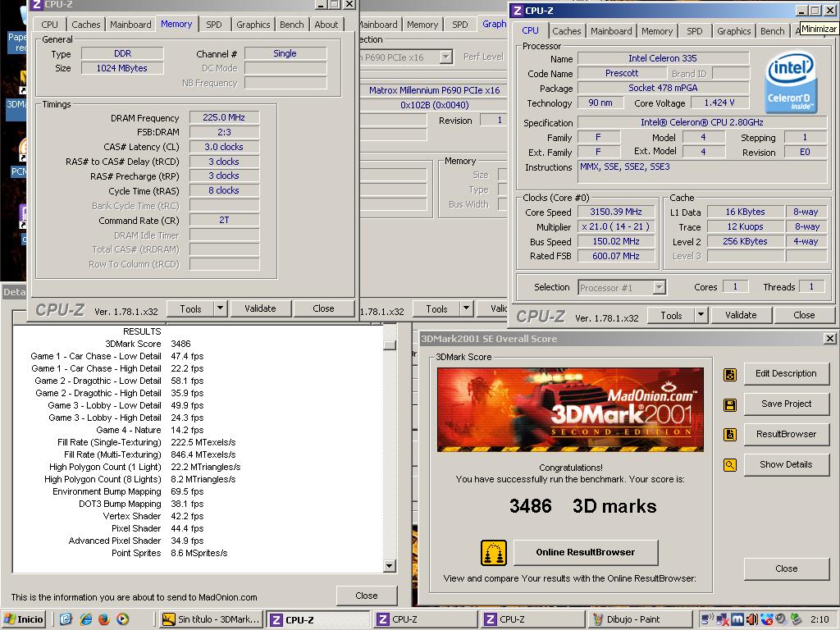Image resolution: width=840 pixels, height=630 pixels.
Task: Open the Tools dropdown arrow in the Memory window
Action: pyautogui.click(x=220, y=308)
